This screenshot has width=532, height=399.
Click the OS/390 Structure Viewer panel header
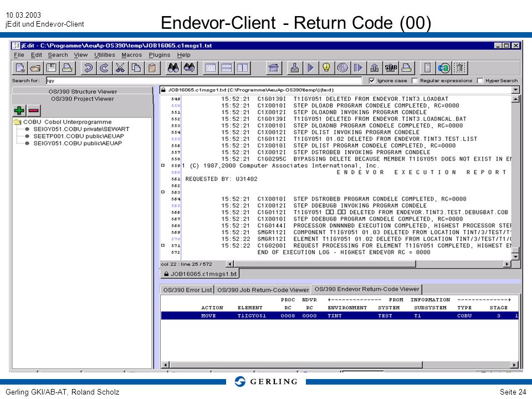pos(83,91)
